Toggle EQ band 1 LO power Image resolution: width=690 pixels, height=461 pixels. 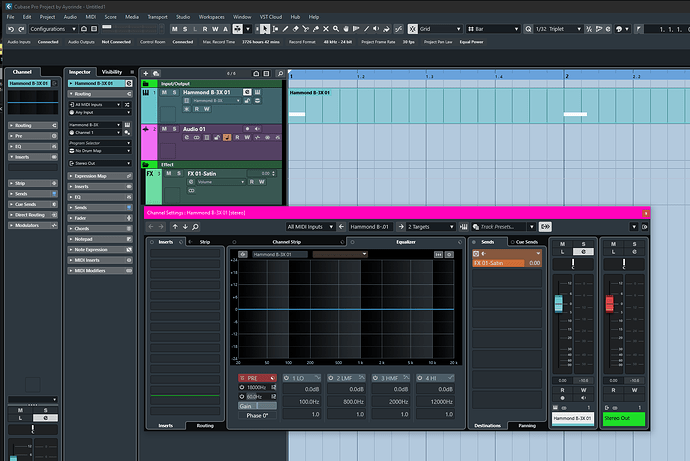286,378
